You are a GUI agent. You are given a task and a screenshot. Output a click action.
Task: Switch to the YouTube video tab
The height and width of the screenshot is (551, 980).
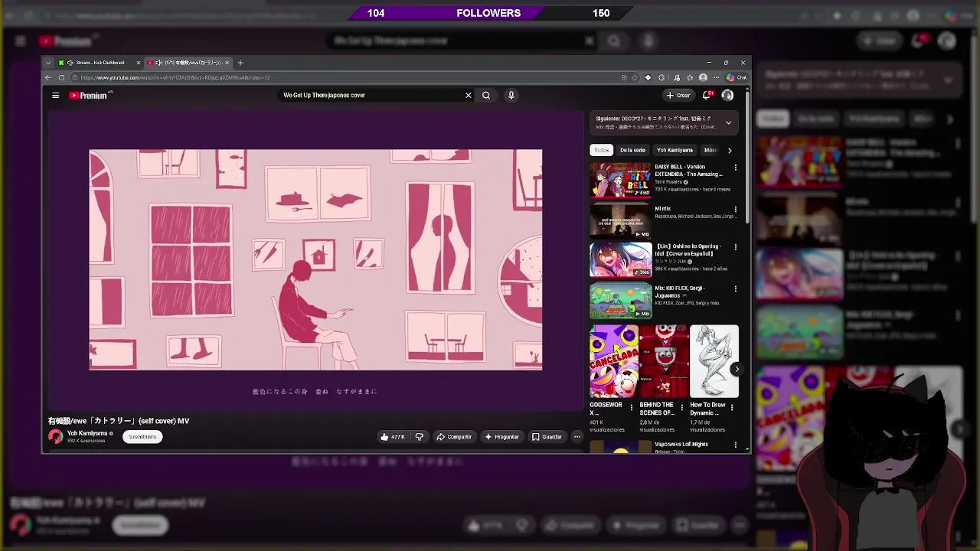click(x=188, y=63)
